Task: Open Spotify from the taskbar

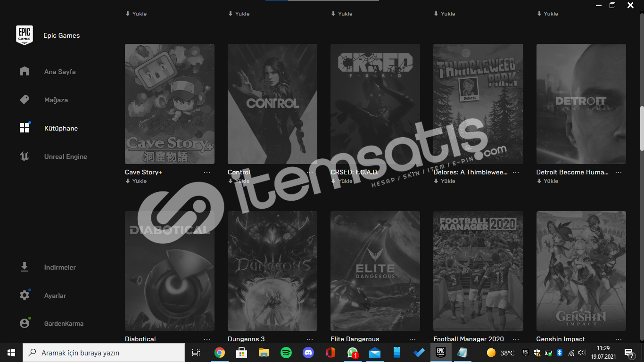Action: click(286, 353)
